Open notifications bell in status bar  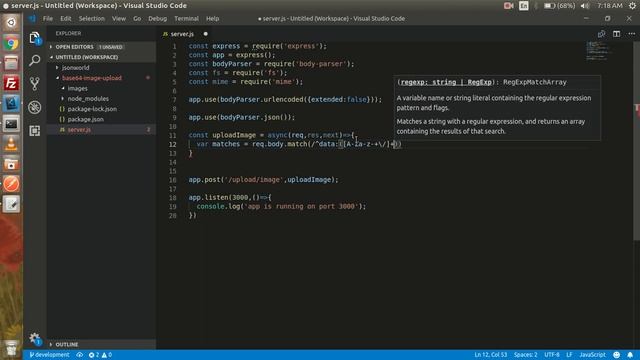[x=630, y=355]
